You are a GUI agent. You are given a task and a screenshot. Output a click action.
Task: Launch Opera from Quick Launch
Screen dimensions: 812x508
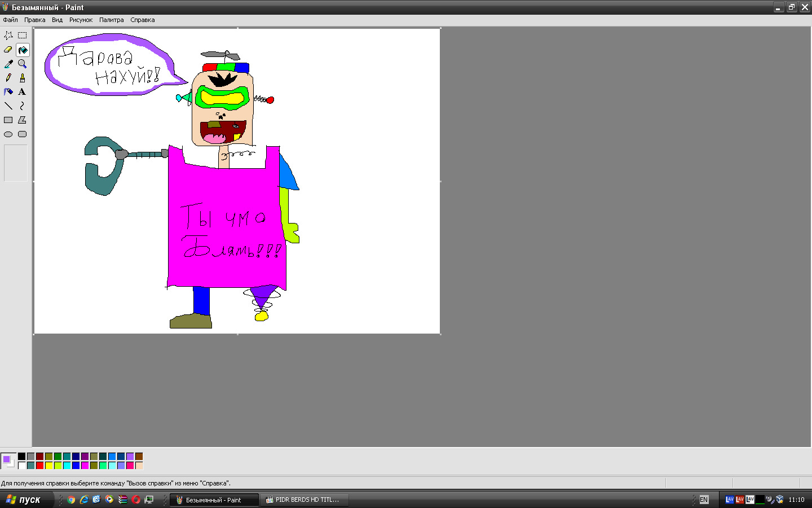pos(136,500)
